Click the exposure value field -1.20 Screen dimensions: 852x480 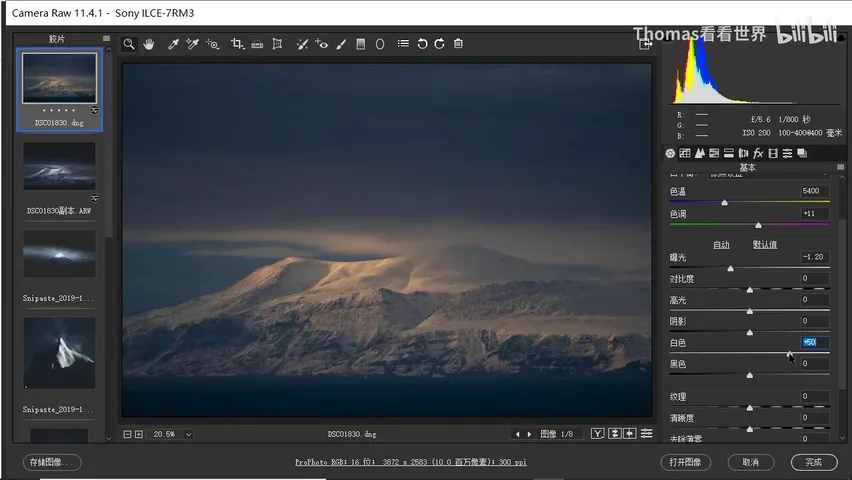[x=814, y=257]
